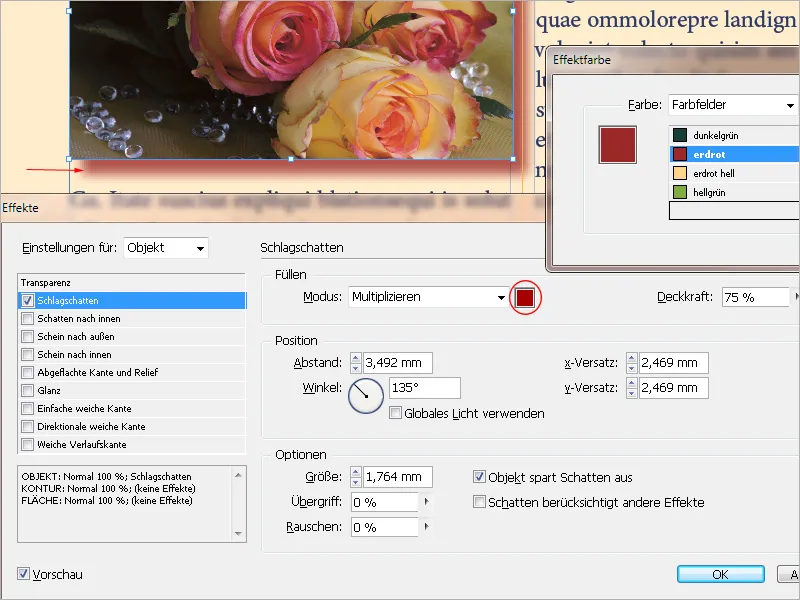The image size is (800, 600).
Task: Select the hellgrün swatch
Action: point(734,192)
